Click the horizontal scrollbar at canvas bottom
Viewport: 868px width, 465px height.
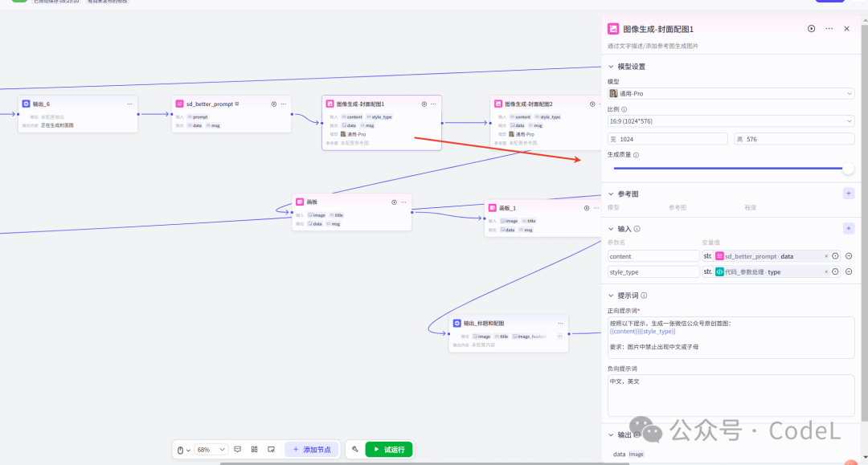(x=424, y=463)
